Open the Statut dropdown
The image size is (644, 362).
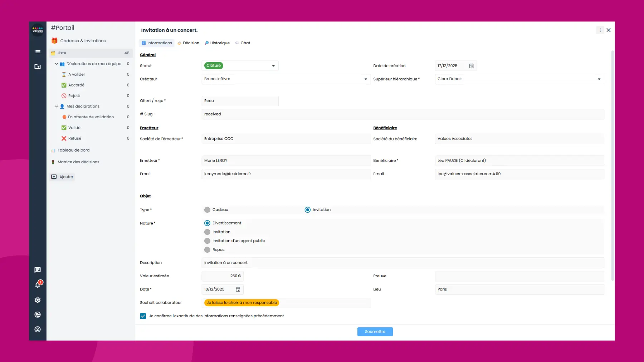pyautogui.click(x=273, y=66)
